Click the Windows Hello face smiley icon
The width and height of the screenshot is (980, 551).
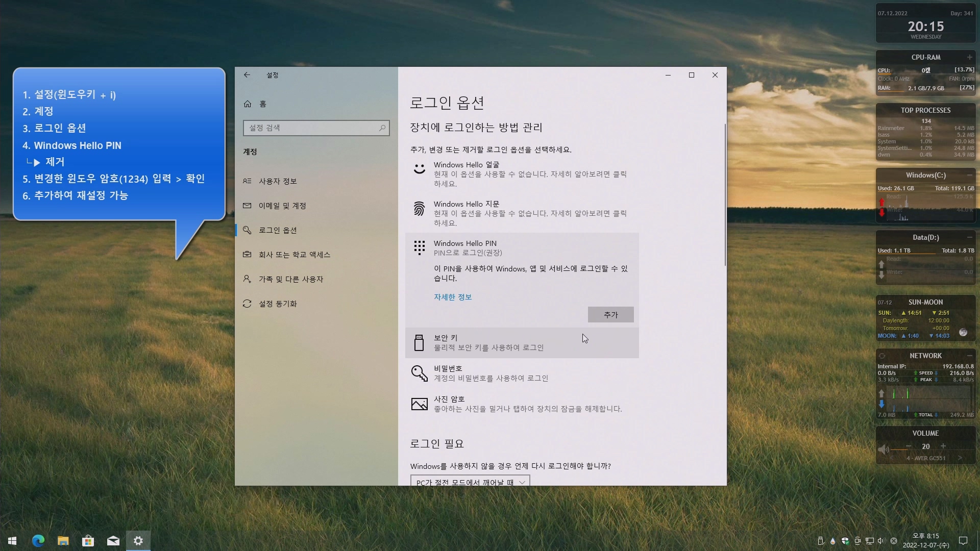[x=419, y=169]
